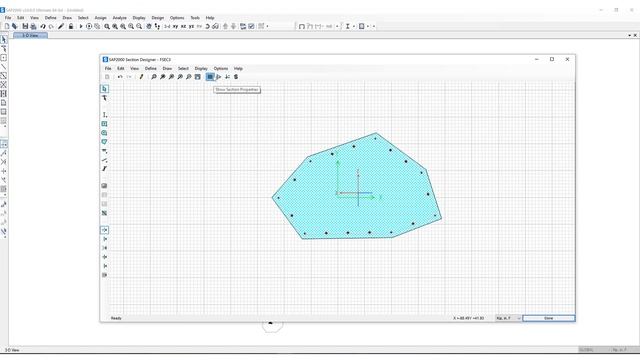Toggle the fourth snap option with cross symbol

pos(104,257)
